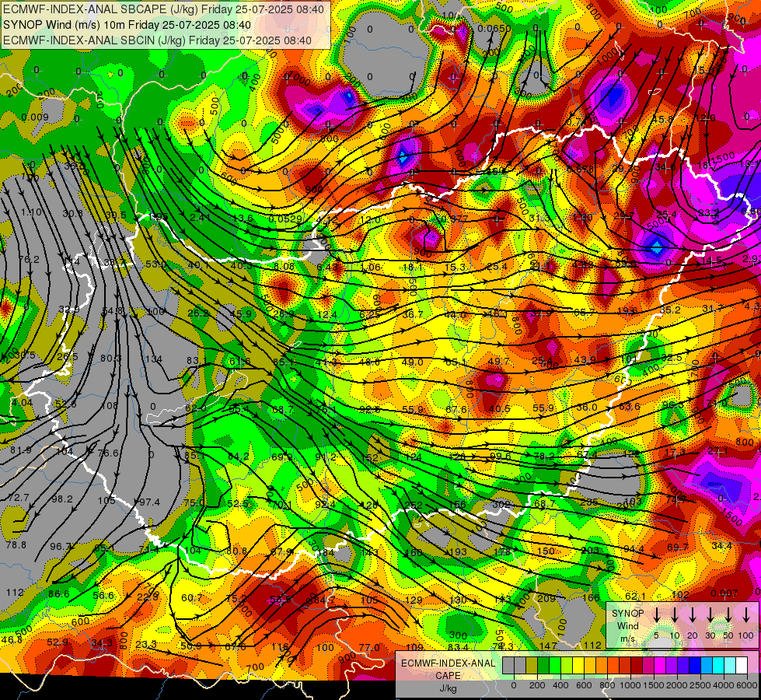Viewport: 761px width, 700px height.
Task: Click the 'ECMWF-INDEX-ANAL SBCIN (J/kg)' title line
Action: (x=157, y=40)
